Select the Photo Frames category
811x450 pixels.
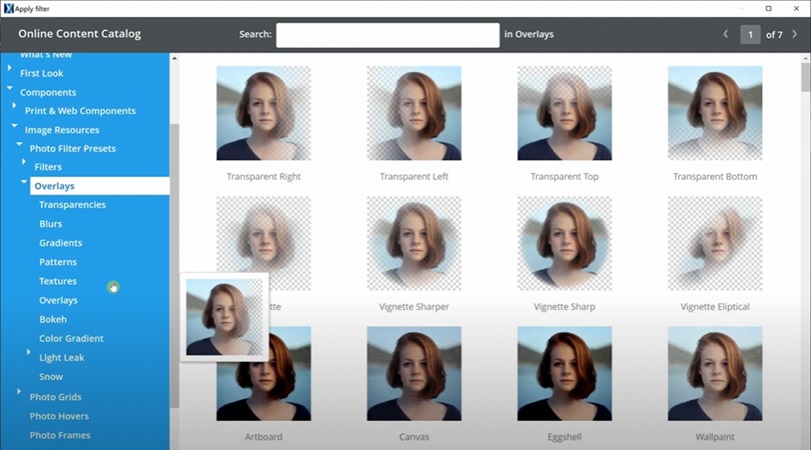click(x=60, y=436)
